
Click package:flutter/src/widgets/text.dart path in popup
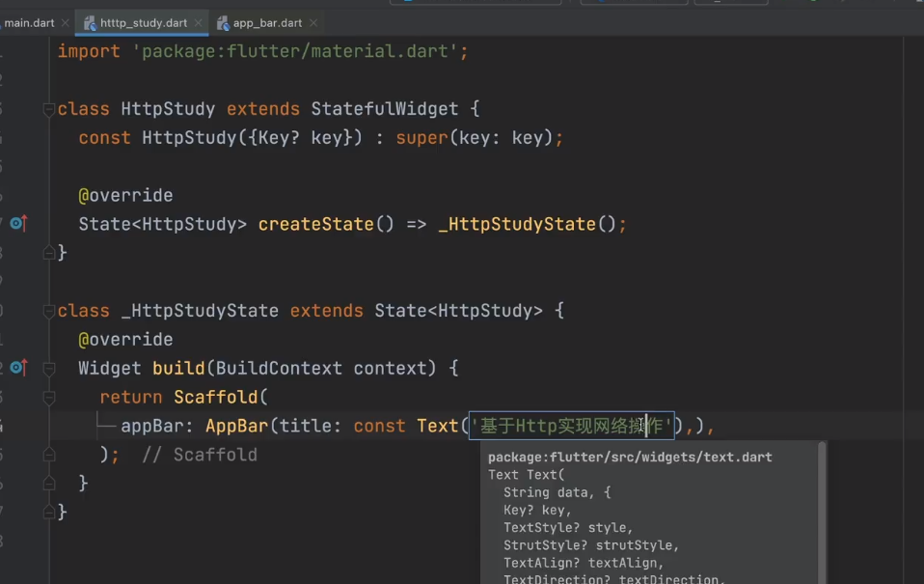click(630, 458)
